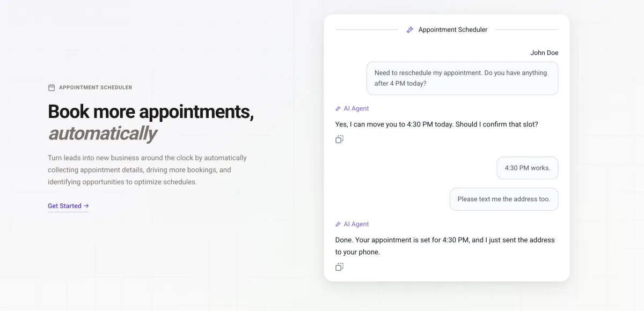Click the uppercase APPOINTMENT SCHEDULER section label
The height and width of the screenshot is (311, 644).
coord(96,87)
